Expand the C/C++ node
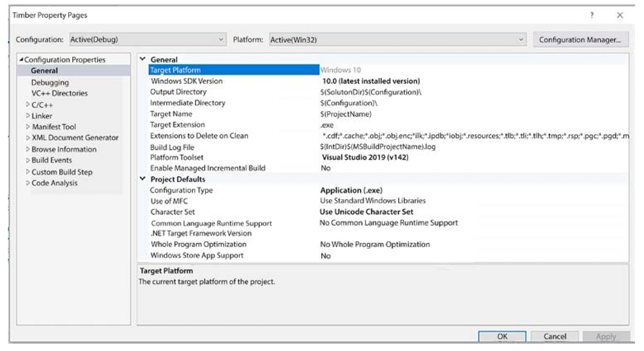The width and height of the screenshot is (644, 351). (x=28, y=105)
